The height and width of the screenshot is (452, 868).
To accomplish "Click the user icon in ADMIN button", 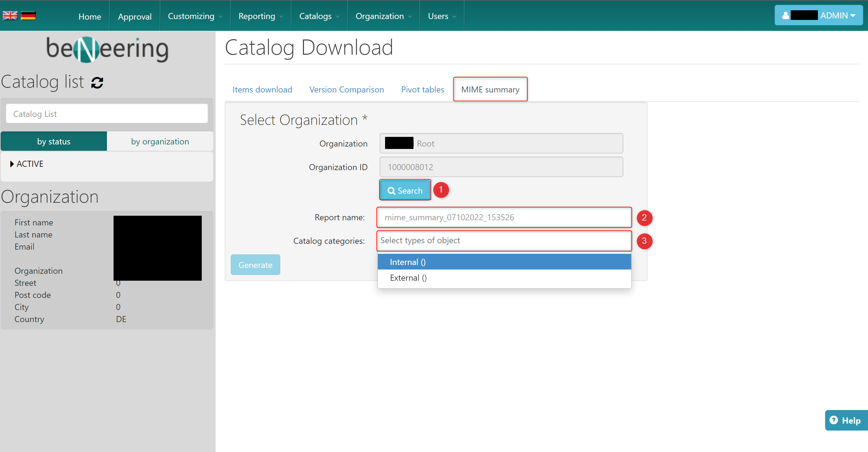I will click(786, 15).
